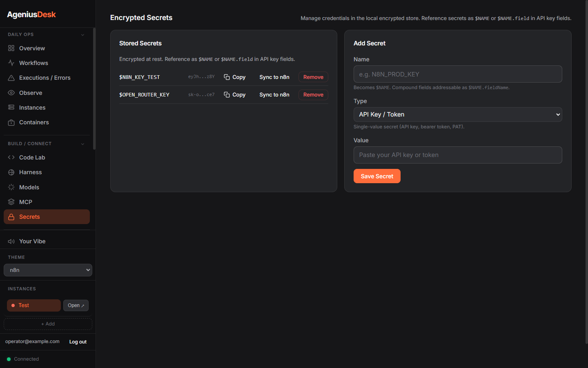Click the Stored Secrets heading
Screen dimensions: 588x368
pyautogui.click(x=140, y=43)
